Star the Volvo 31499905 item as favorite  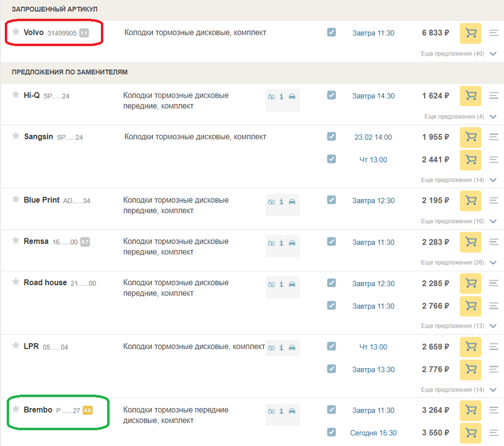pyautogui.click(x=15, y=31)
